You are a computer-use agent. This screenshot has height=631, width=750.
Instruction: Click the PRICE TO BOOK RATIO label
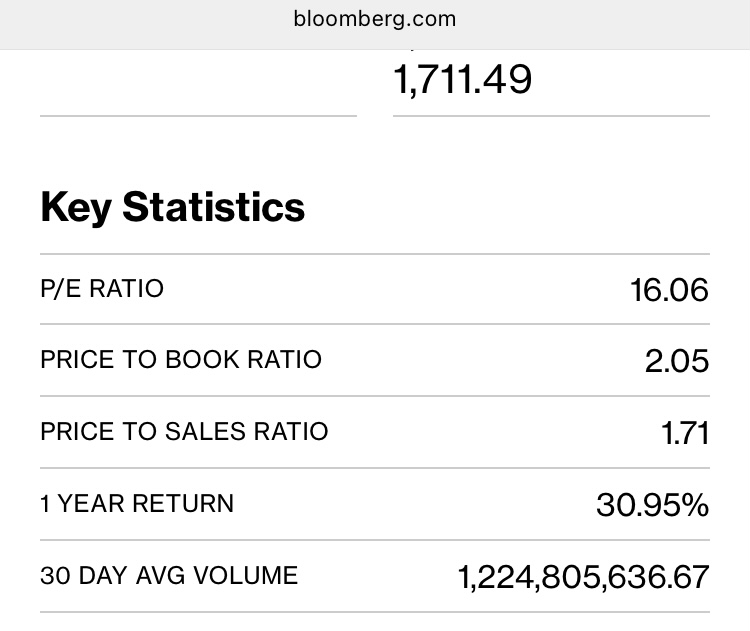[x=181, y=360]
